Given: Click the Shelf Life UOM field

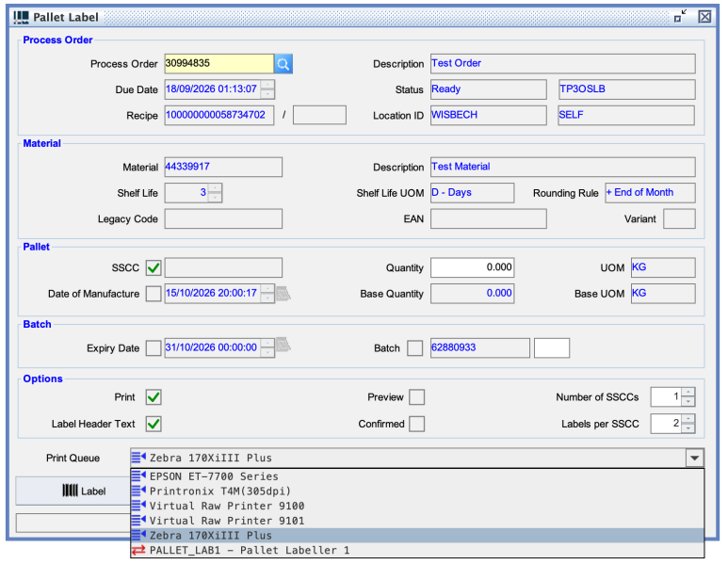Looking at the screenshot, I should pyautogui.click(x=472, y=193).
